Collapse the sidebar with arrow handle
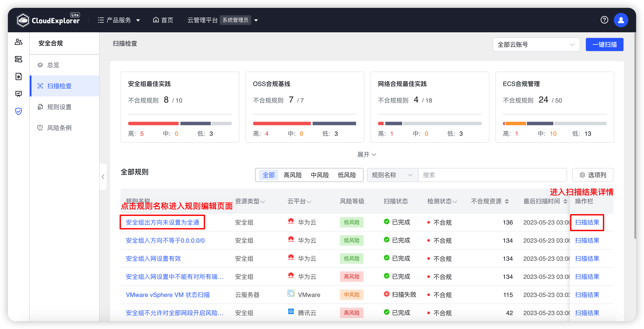Viewport: 644px width, 329px height. coord(103,177)
